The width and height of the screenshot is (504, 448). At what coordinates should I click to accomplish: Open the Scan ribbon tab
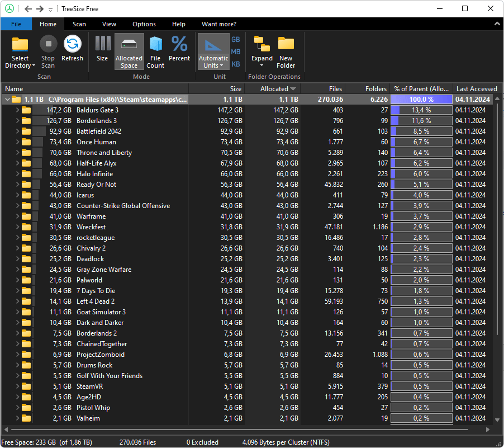[79, 24]
